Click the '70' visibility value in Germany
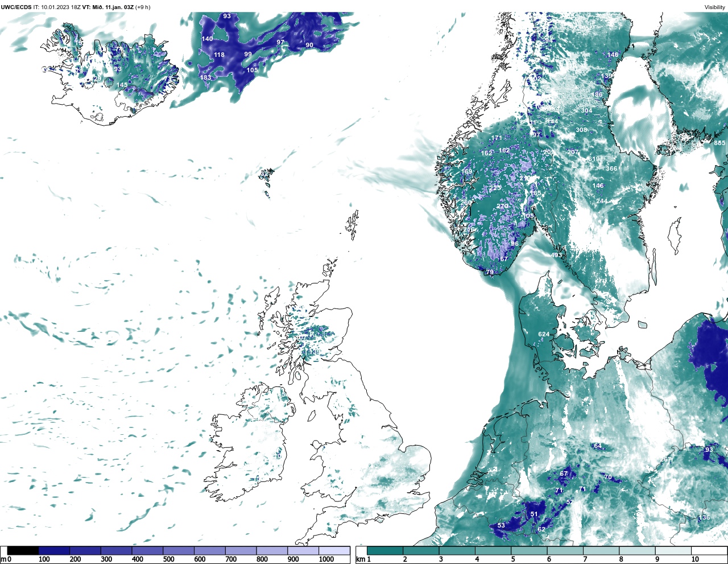 click(608, 477)
